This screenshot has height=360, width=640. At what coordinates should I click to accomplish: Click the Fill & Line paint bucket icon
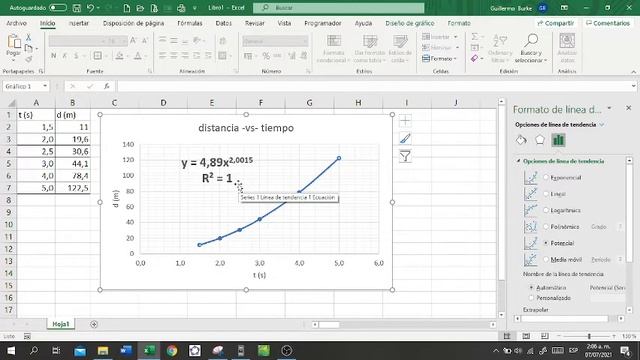pyautogui.click(x=521, y=140)
